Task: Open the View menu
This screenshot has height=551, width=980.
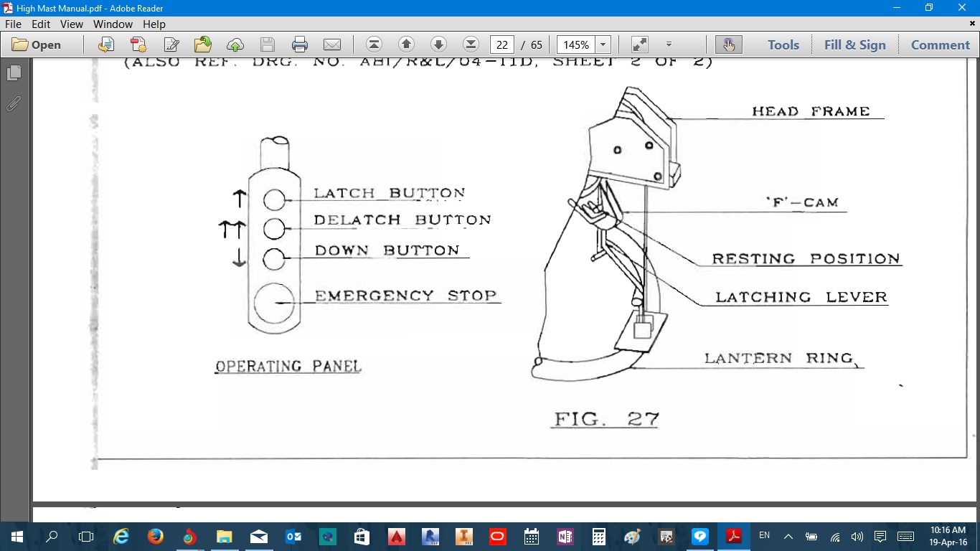Action: [72, 24]
